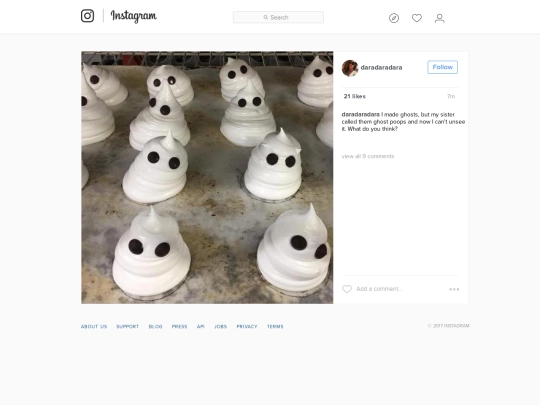Click the Instagram wordmark logo
Viewport: 540px width, 405px height.
[x=134, y=16]
